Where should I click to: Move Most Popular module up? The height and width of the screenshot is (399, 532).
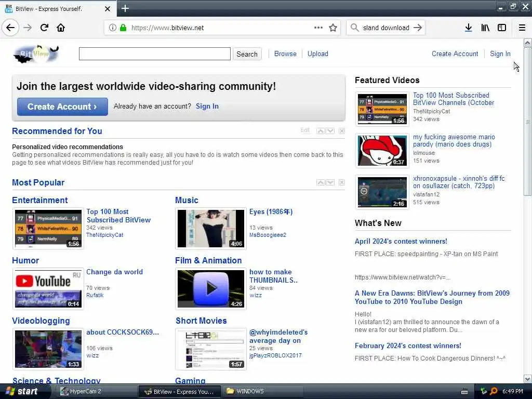(x=320, y=182)
